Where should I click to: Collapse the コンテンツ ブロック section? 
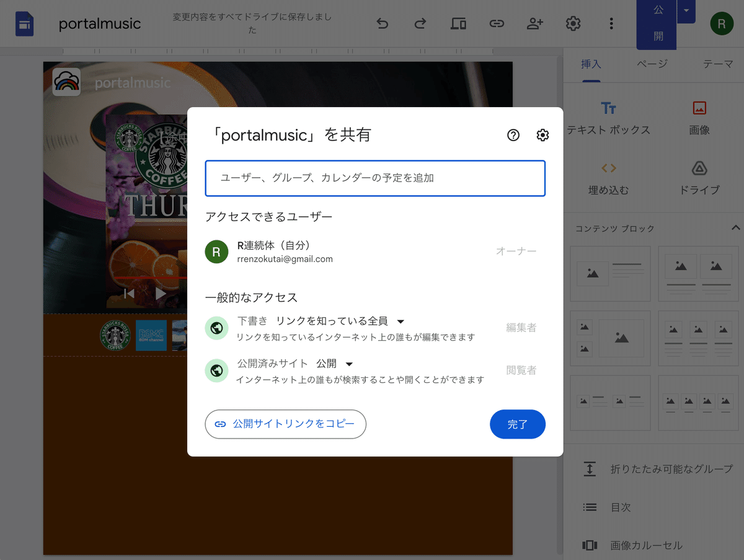pyautogui.click(x=735, y=228)
